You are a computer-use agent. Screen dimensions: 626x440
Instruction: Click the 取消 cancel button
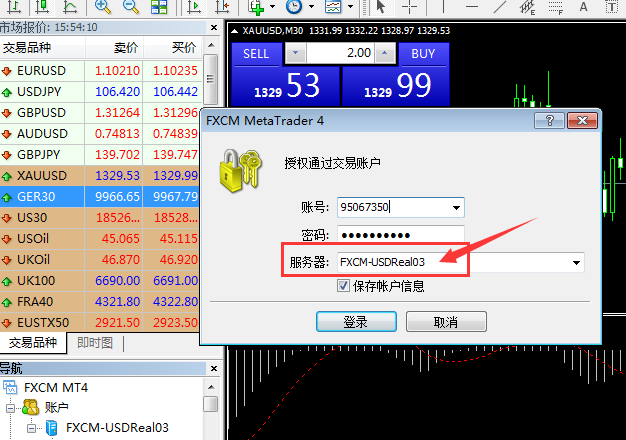click(x=446, y=322)
